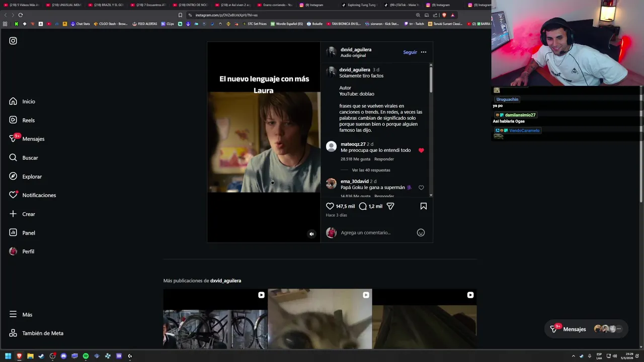
Task: Switch to TikTok - Make Your Day tab
Action: [x=401, y=5]
